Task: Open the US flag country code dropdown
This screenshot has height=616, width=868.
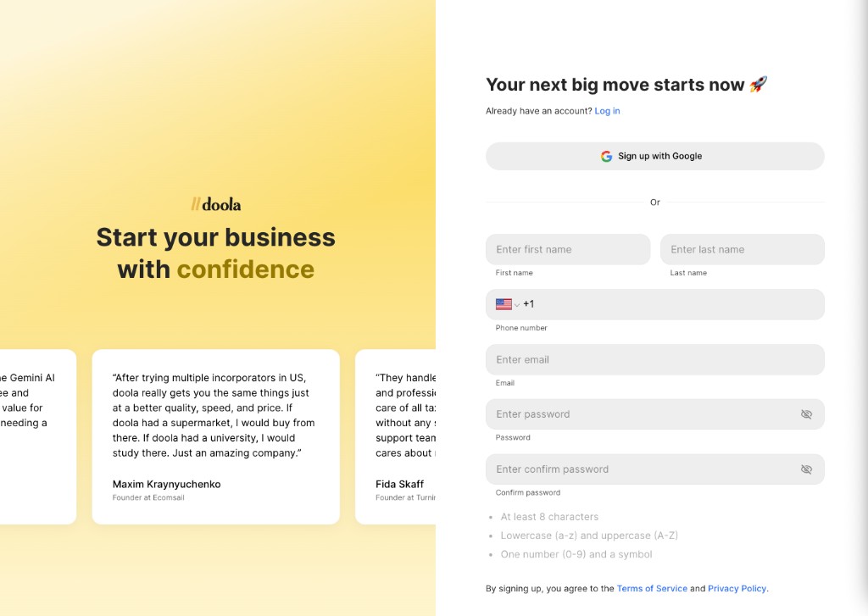Action: [x=508, y=304]
